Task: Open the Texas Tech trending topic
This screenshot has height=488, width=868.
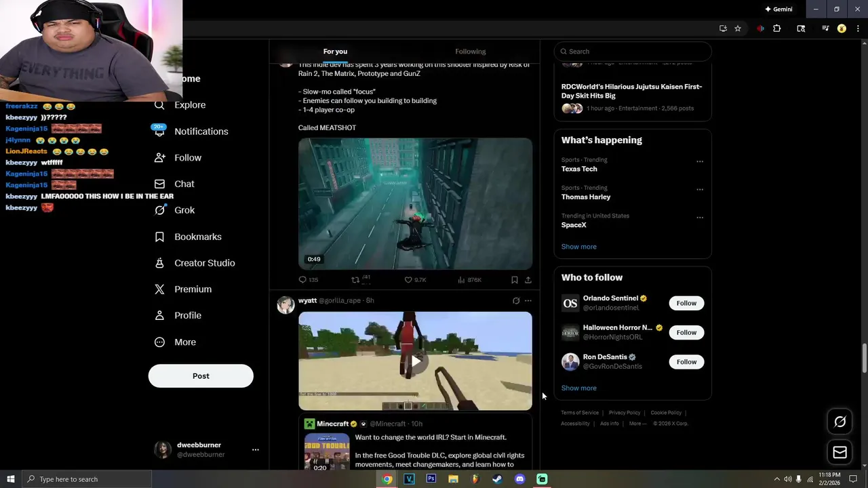Action: click(x=579, y=169)
